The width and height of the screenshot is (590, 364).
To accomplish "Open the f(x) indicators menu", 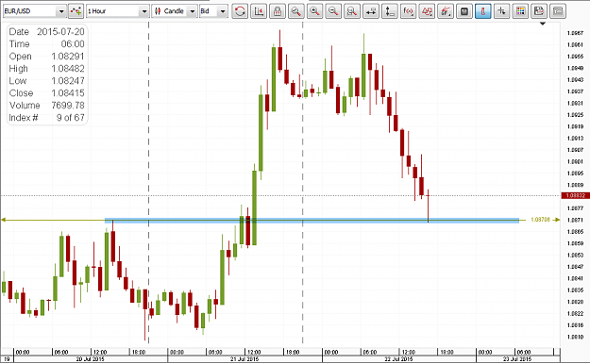I will pos(408,11).
